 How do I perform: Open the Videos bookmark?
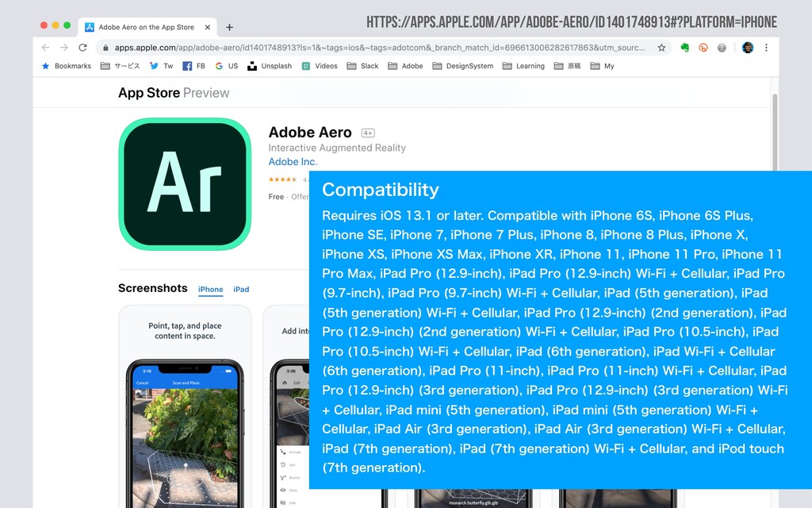coord(320,66)
